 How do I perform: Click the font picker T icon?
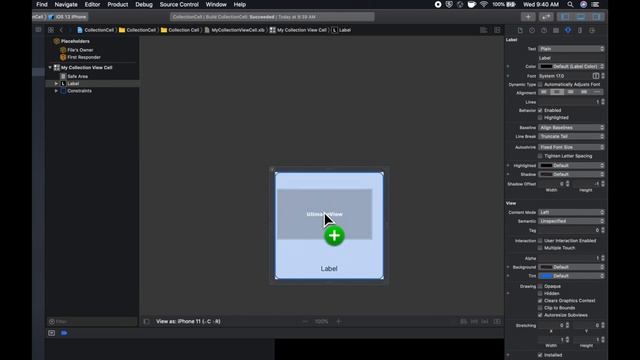596,76
